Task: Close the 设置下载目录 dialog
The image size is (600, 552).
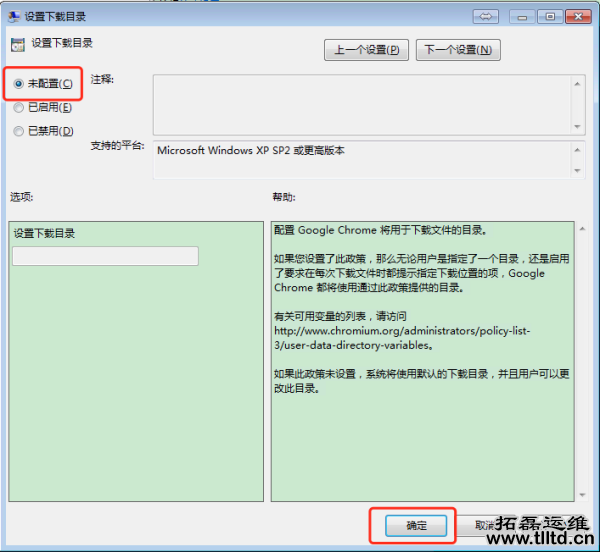Action: 578,17
